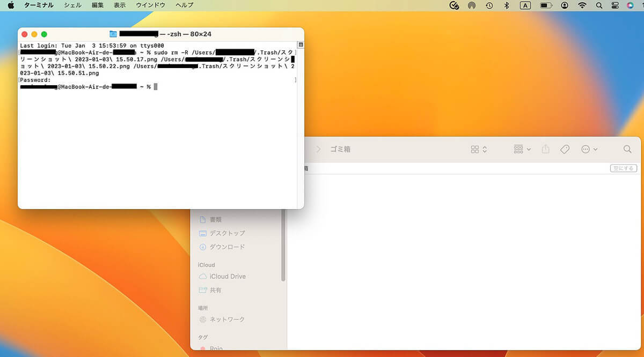Open the シェル menu
The image size is (644, 357).
[72, 5]
